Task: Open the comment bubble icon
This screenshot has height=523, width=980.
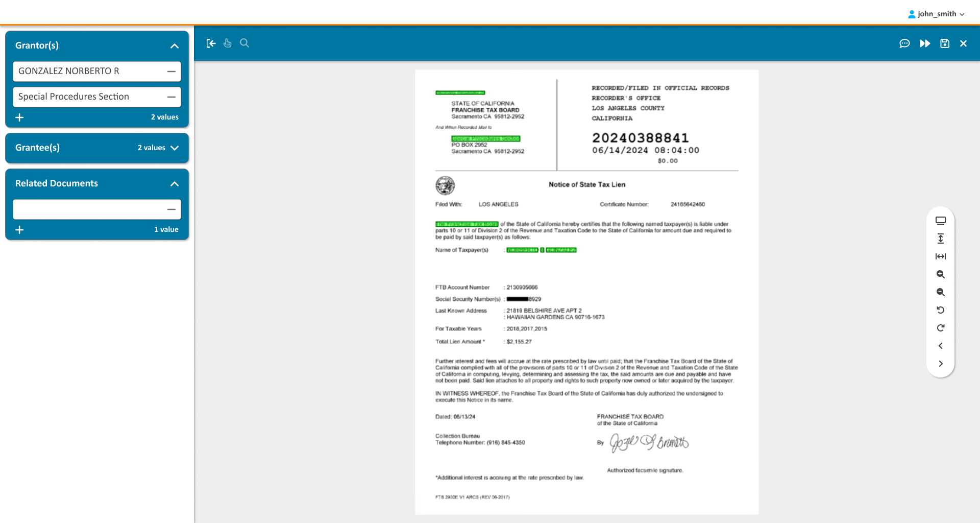Action: (x=904, y=43)
